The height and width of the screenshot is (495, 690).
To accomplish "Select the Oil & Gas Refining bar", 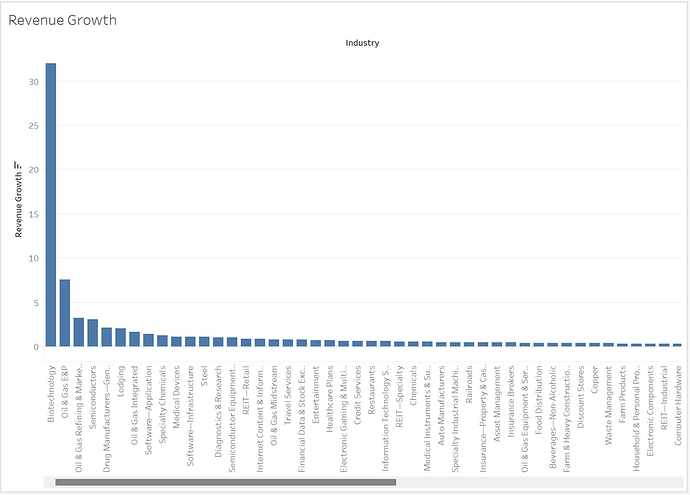I will click(x=79, y=332).
